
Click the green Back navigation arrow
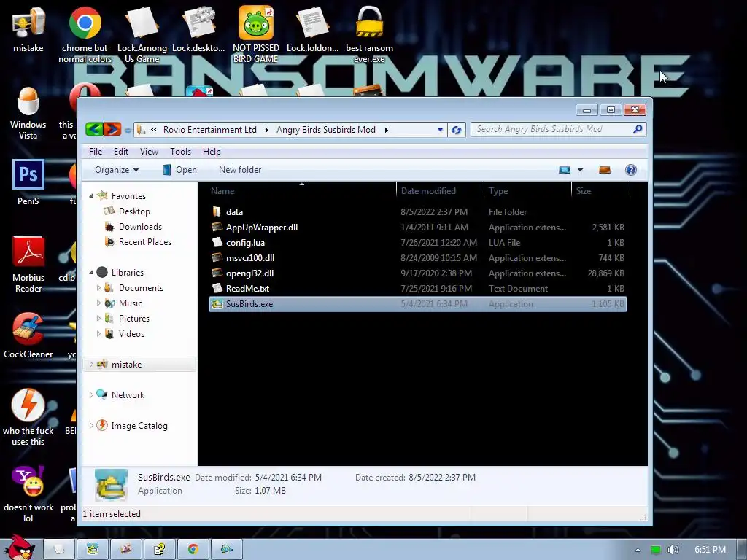94,129
